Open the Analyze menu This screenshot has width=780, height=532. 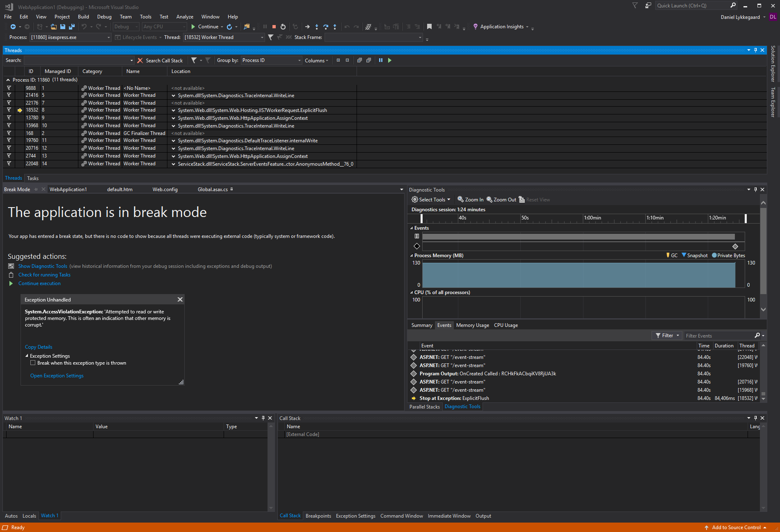[x=185, y=17]
